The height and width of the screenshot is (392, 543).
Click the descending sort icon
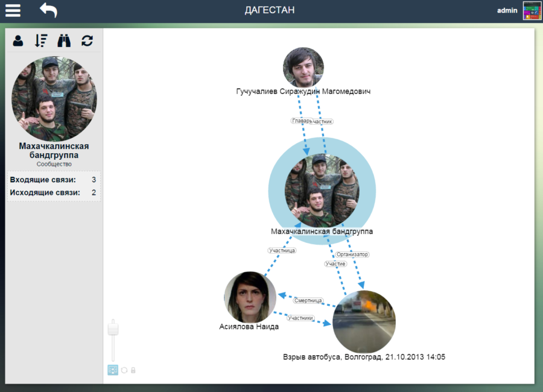coord(41,41)
